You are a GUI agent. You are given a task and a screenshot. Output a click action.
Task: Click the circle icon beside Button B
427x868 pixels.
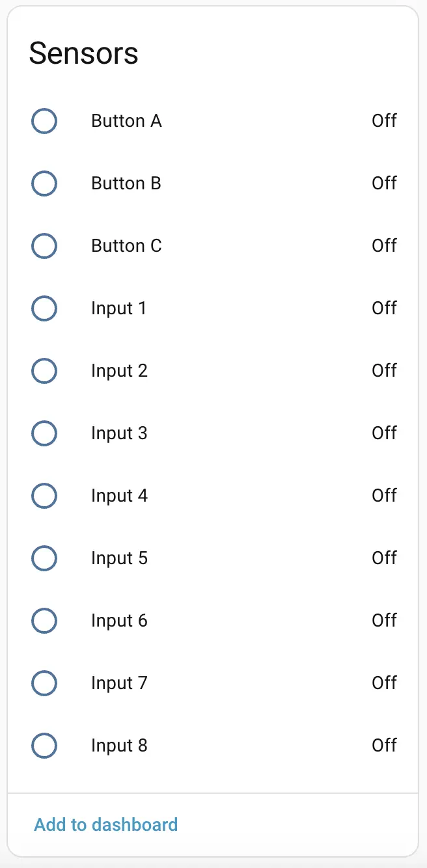[44, 183]
